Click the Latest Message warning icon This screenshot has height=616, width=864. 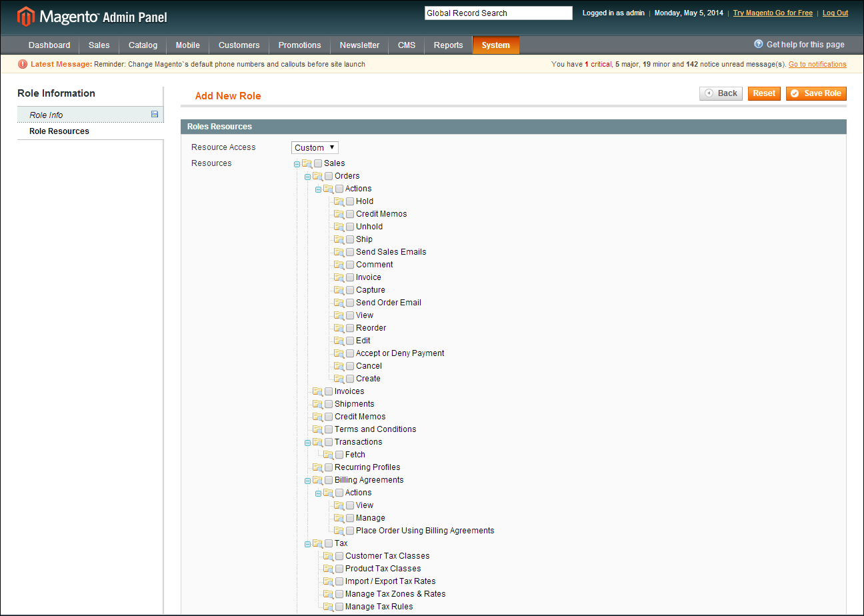[x=23, y=64]
